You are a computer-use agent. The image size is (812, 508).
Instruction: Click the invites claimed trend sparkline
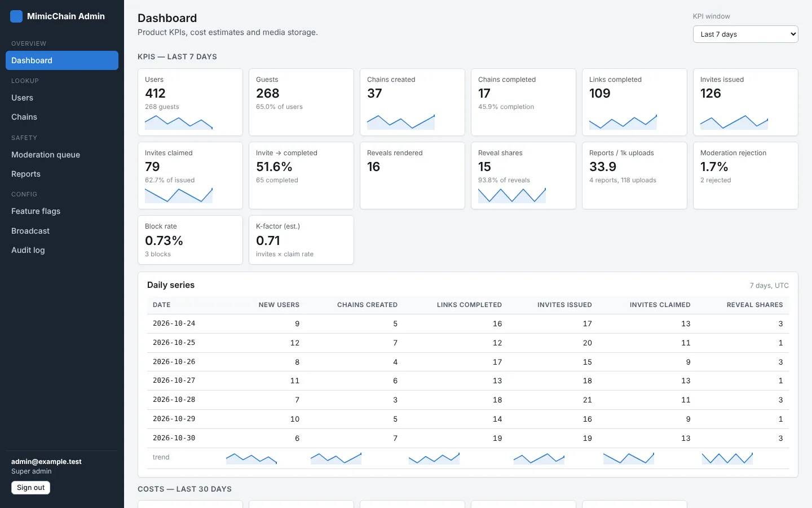(x=629, y=458)
